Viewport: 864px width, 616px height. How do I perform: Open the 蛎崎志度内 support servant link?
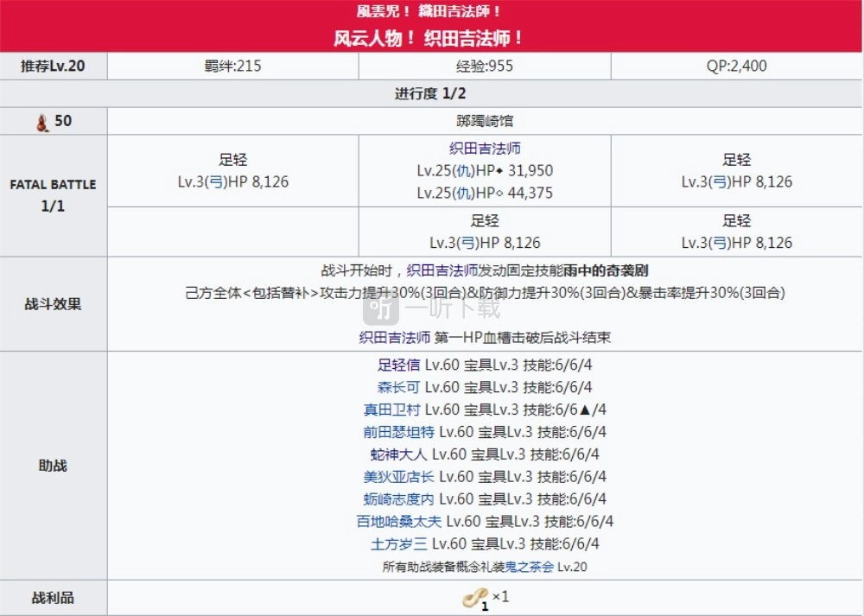(399, 499)
